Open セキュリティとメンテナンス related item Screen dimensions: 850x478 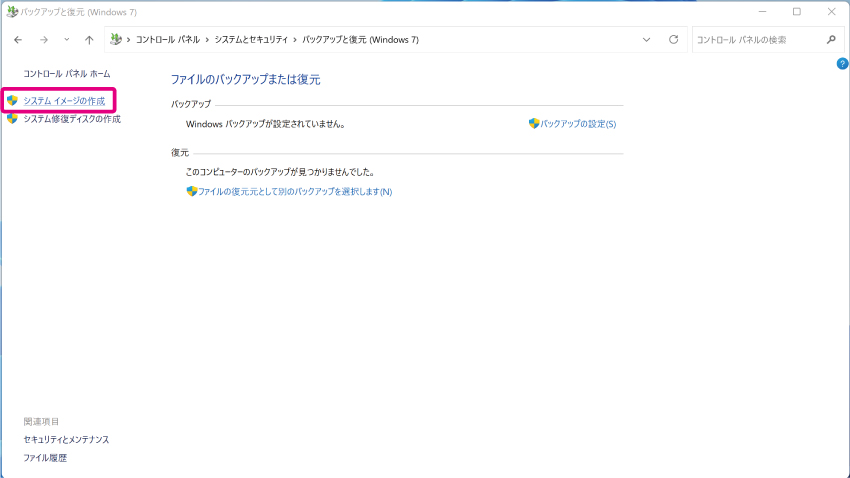(x=66, y=440)
